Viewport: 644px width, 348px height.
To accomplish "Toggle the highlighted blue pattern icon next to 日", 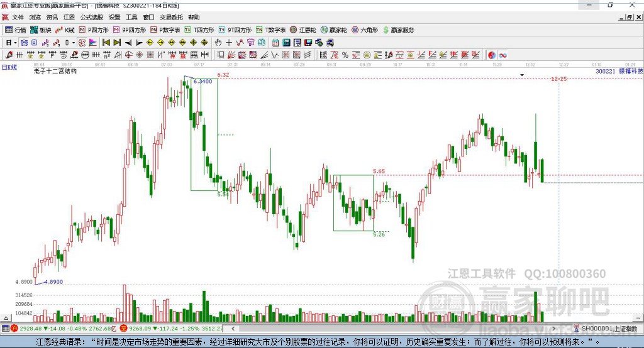I will point(24,43).
